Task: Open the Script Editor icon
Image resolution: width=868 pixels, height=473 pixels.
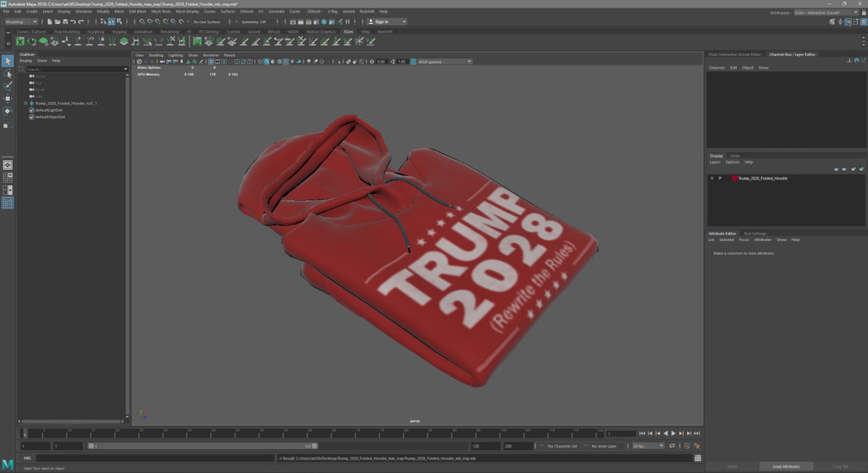Action: coord(698,459)
